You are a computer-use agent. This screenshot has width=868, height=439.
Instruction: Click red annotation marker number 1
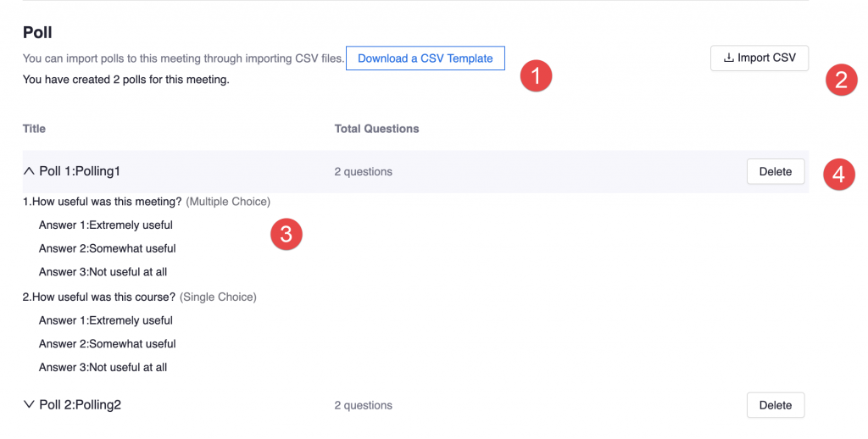(536, 75)
